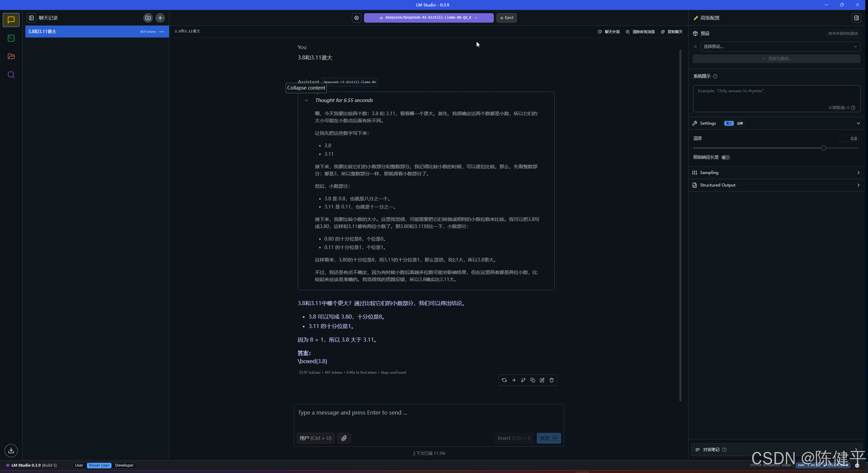Collapse the Thought for 6.55 seconds block
The height and width of the screenshot is (473, 868).
306,100
